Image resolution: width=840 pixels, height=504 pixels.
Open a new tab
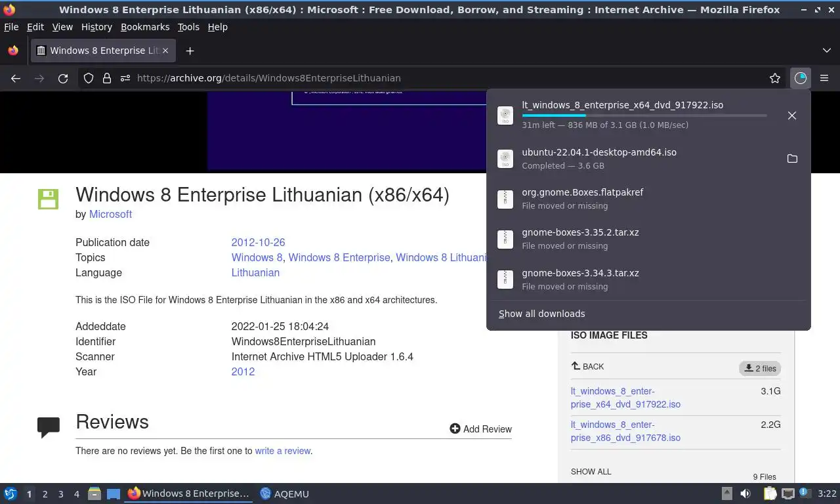point(190,51)
